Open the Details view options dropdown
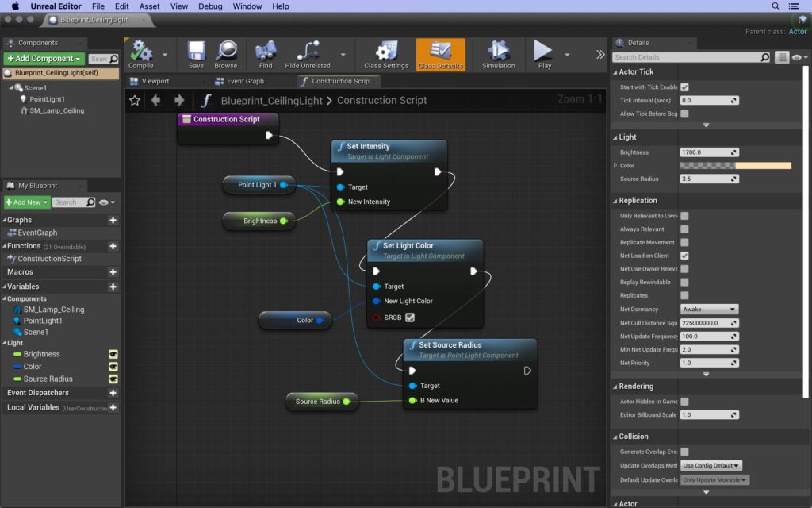Screen dimensions: 812x508 799,57
